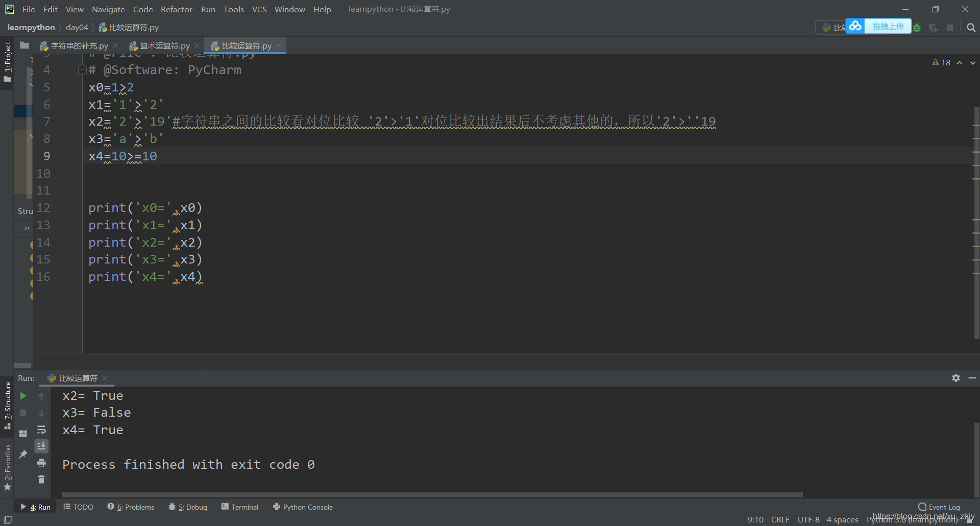The image size is (980, 526).
Task: Open the Edit menu
Action: tap(50, 9)
